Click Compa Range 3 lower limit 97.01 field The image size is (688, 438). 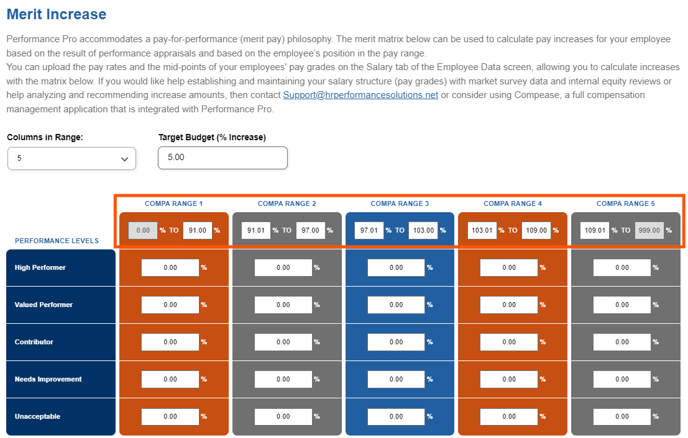coord(369,230)
